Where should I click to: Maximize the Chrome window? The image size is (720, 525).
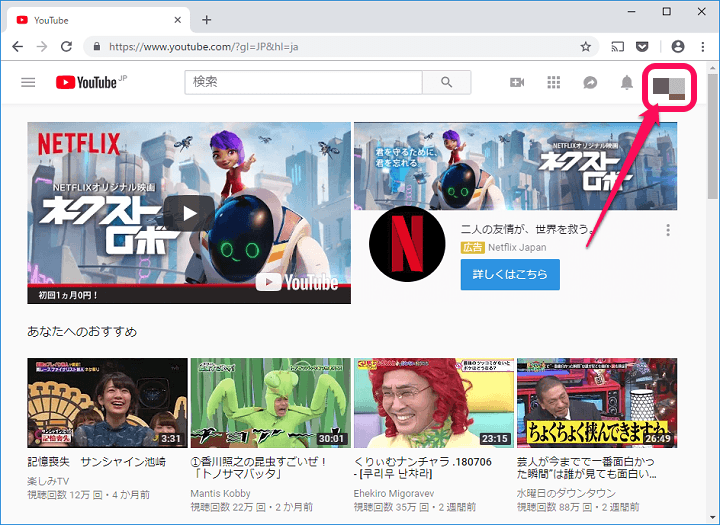pos(667,11)
